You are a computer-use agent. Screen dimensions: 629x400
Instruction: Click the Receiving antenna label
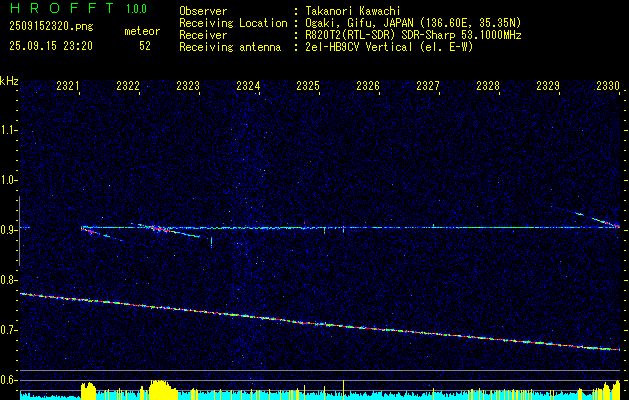pos(230,47)
